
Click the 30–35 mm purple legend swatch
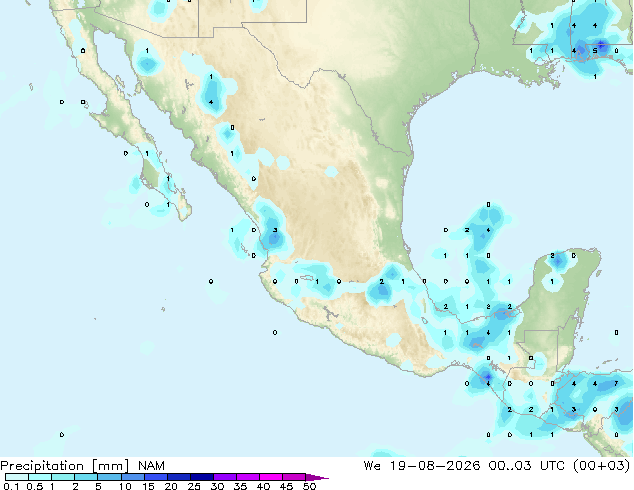225,477
